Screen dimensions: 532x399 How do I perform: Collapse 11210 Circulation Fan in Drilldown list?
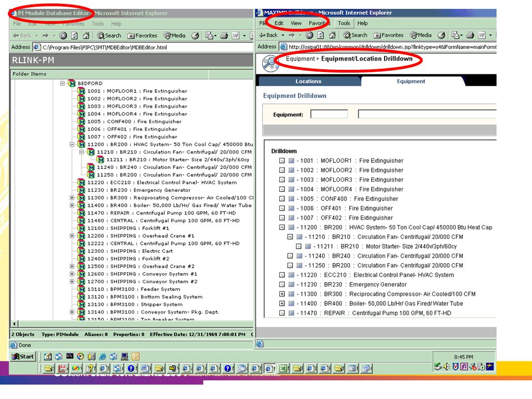pyautogui.click(x=290, y=237)
